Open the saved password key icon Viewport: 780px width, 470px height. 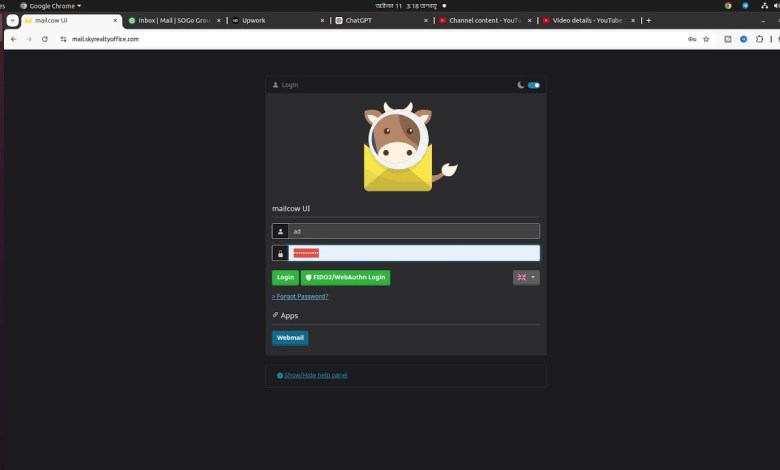692,39
